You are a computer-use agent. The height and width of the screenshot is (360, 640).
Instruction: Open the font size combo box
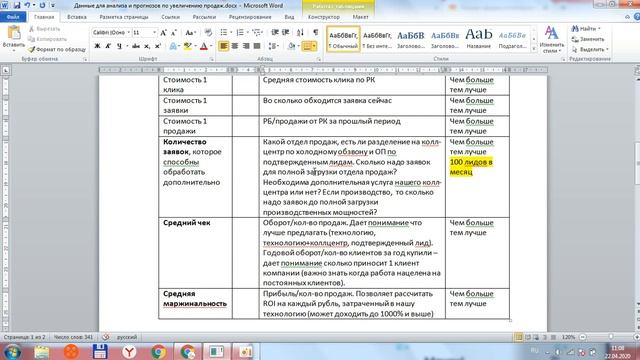144,33
